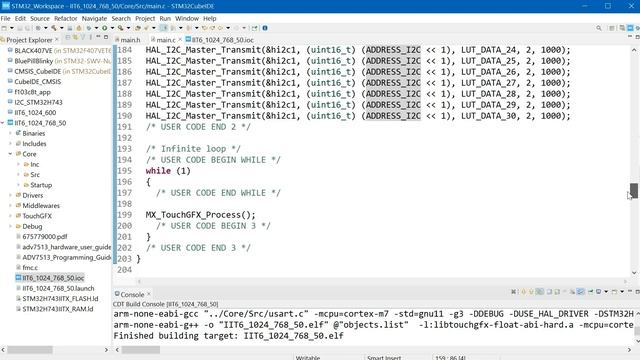Screen dimensions: 640x360
Task: Open the External Tools dropdown arrow
Action: [x=128, y=28]
